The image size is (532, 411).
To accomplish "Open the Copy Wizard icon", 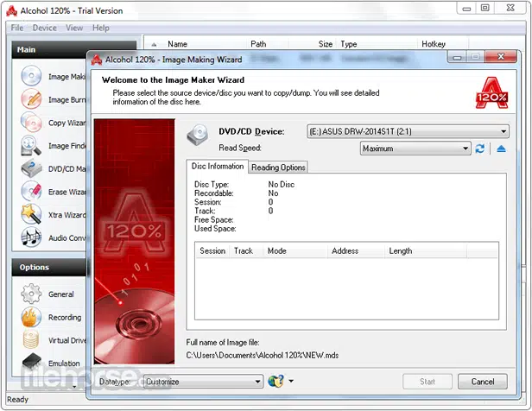I will click(x=31, y=122).
